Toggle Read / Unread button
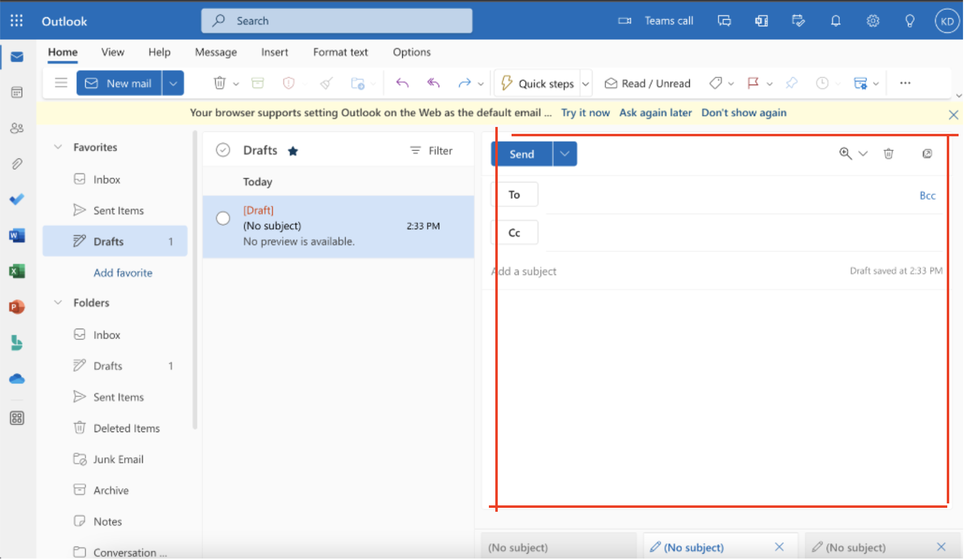964x560 pixels. [647, 83]
